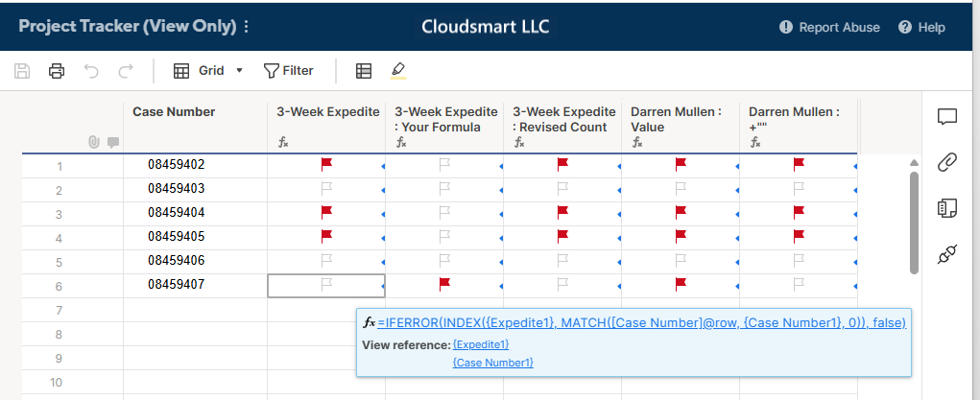Viewport: 980px width, 400px height.
Task: Select the highlight changes marker icon
Action: pos(398,71)
